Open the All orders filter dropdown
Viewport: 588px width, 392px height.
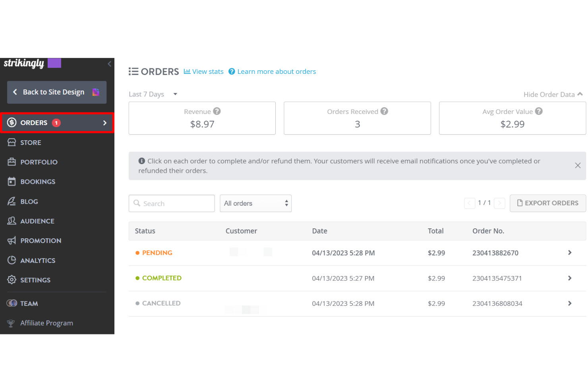(255, 203)
